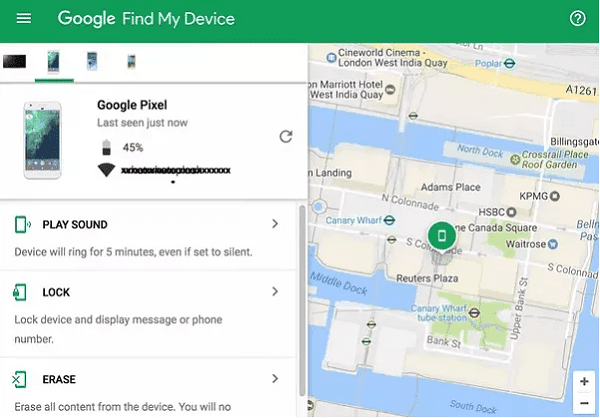Click the Lock device padlock icon
Viewport: 600px width, 418px height.
[20, 292]
